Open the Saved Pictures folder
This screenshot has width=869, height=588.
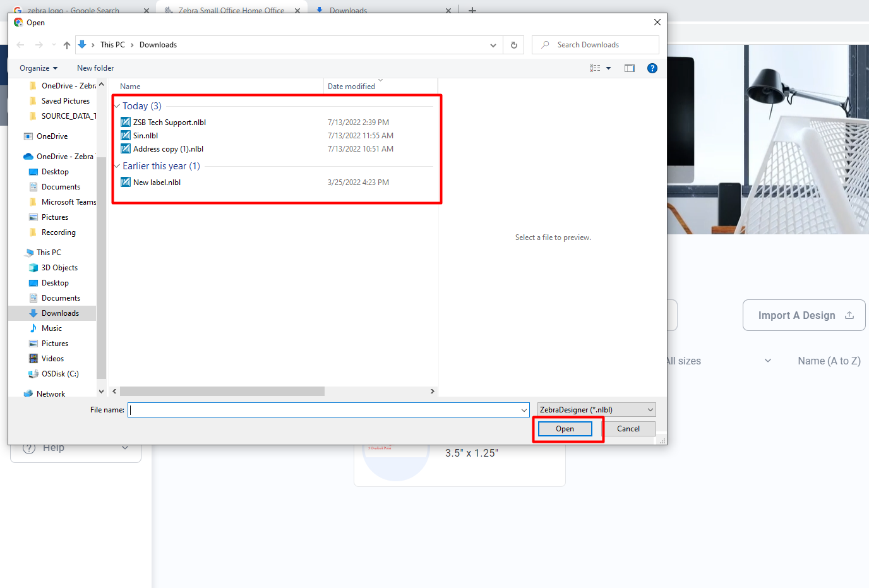(65, 100)
